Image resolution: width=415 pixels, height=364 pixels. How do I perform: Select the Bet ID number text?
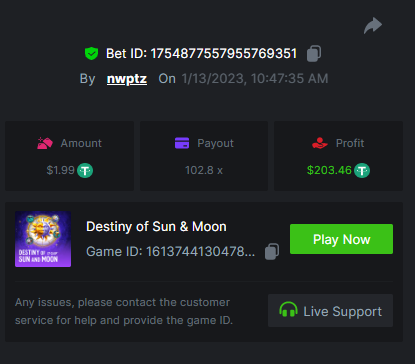coord(224,54)
